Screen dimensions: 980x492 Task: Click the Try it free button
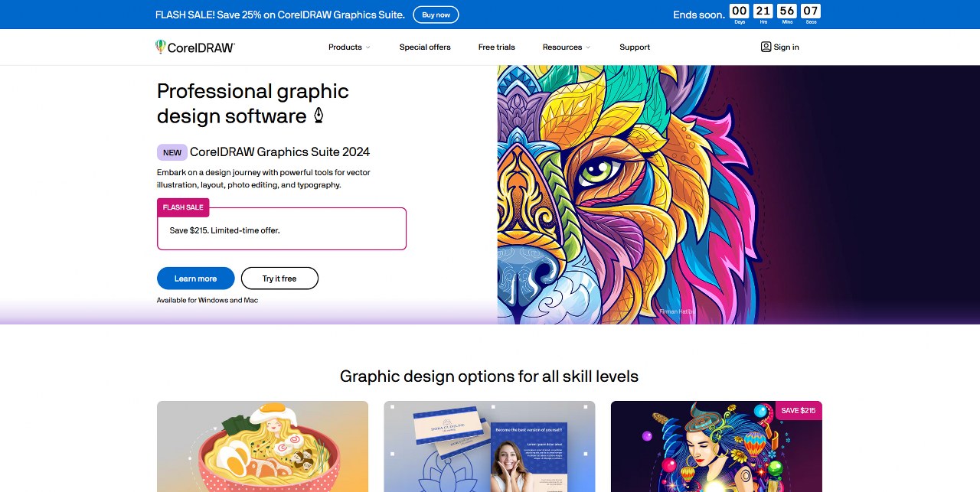click(x=279, y=279)
